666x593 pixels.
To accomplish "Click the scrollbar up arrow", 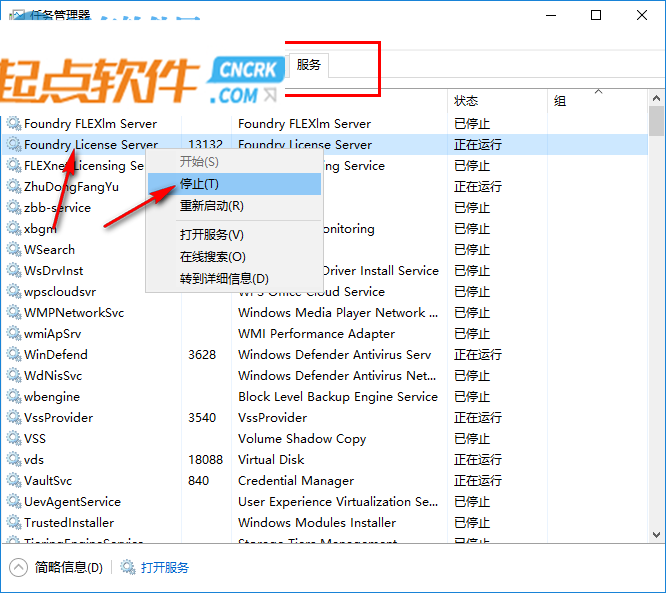I will coord(656,98).
